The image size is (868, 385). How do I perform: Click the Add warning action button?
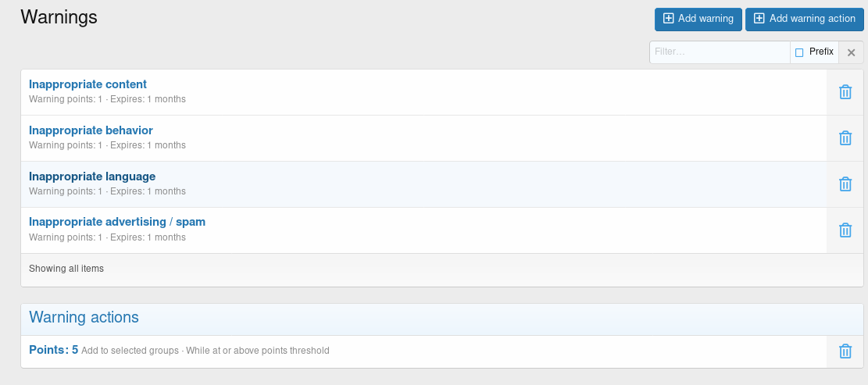point(805,19)
